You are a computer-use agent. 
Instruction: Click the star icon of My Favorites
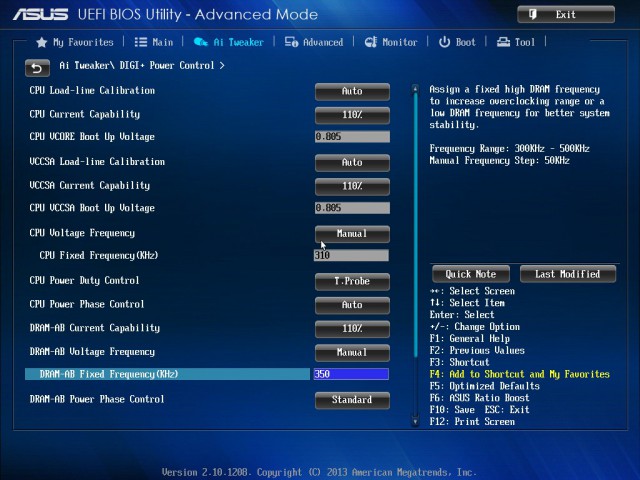click(x=41, y=42)
